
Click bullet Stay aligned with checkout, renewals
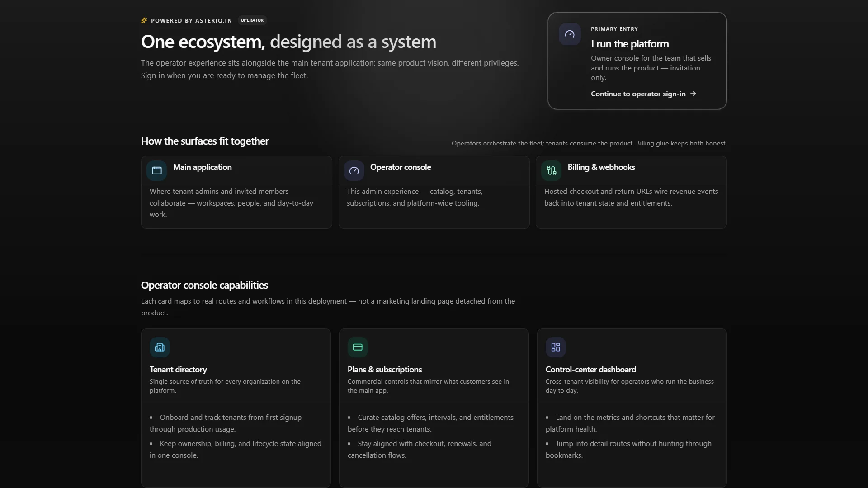pos(420,449)
